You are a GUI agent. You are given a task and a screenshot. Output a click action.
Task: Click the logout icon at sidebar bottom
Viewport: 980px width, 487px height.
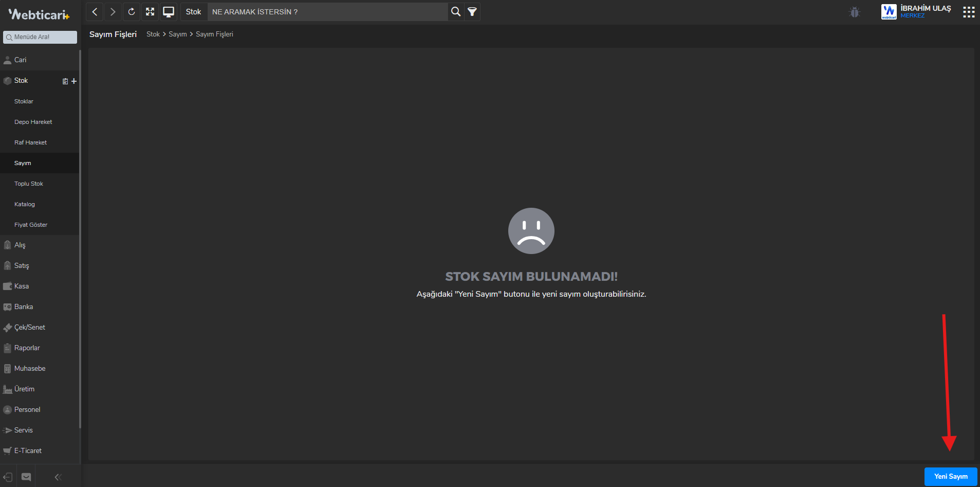(x=8, y=477)
